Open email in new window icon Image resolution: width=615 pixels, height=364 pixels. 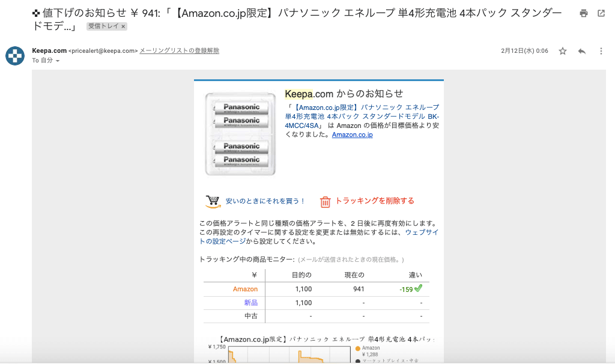point(601,13)
